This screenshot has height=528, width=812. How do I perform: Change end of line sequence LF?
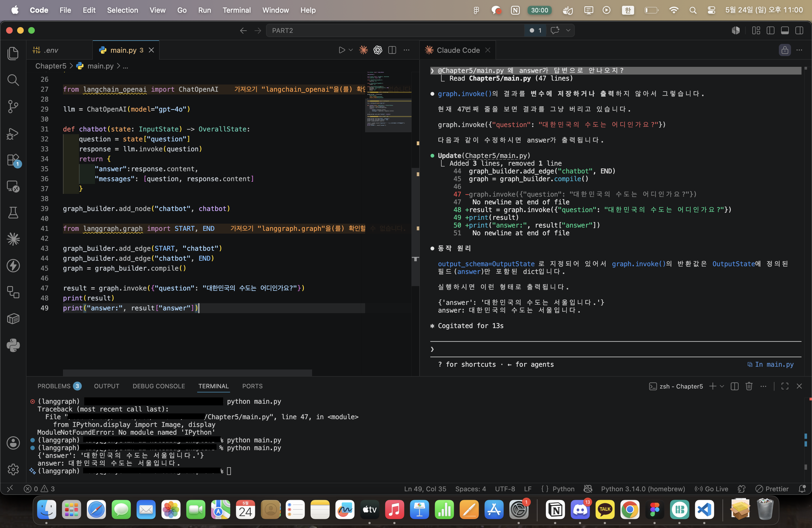pyautogui.click(x=528, y=489)
